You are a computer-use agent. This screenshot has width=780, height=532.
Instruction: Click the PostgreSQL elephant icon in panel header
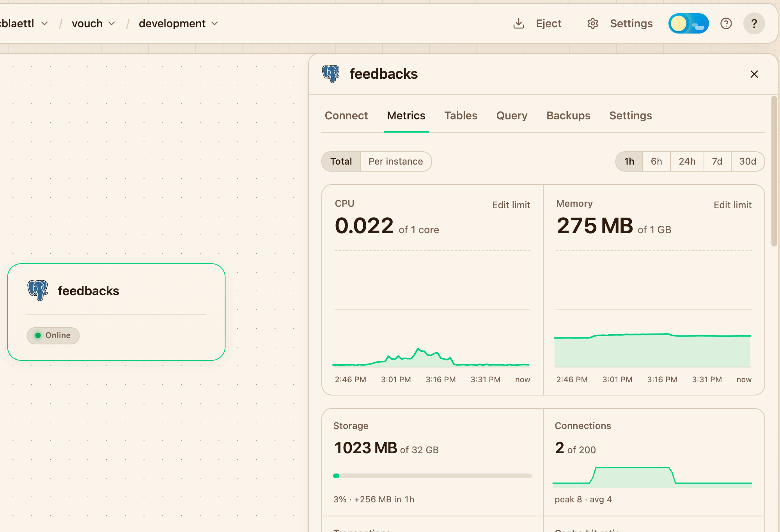[x=331, y=74]
